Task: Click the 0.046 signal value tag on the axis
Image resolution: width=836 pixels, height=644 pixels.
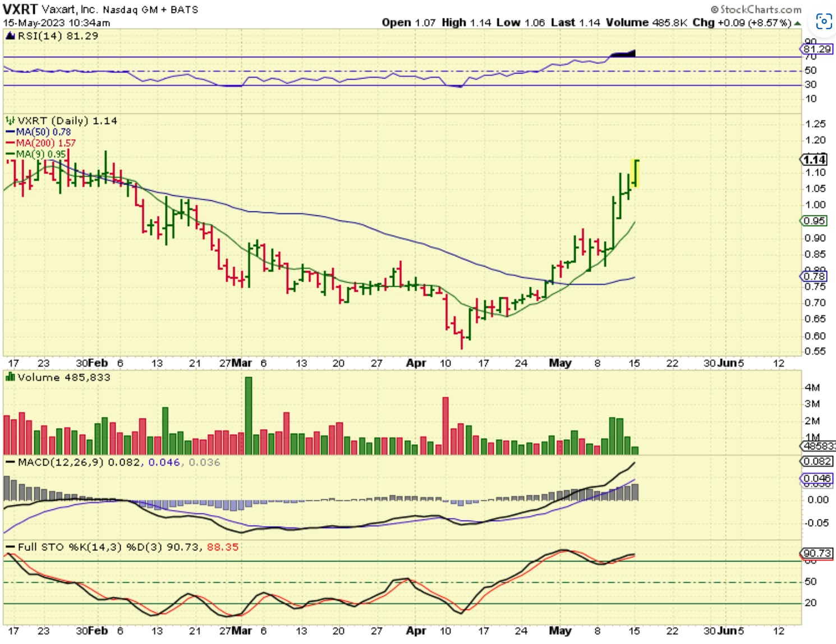Action: click(x=817, y=479)
